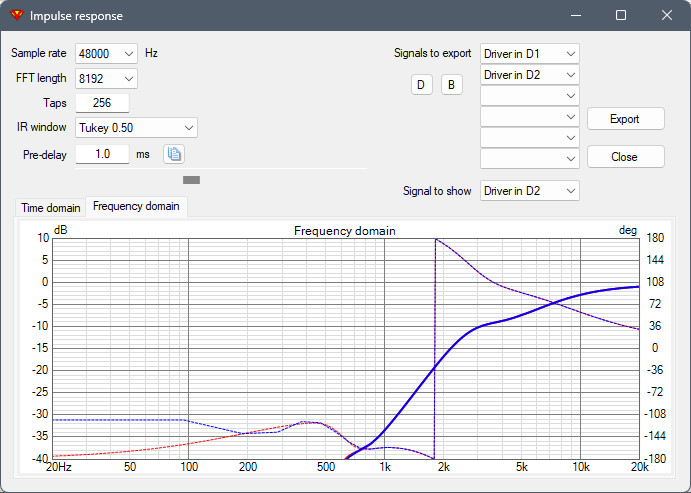Viewport: 691px width, 493px height.
Task: Click the B button under Signals to export
Action: [452, 85]
